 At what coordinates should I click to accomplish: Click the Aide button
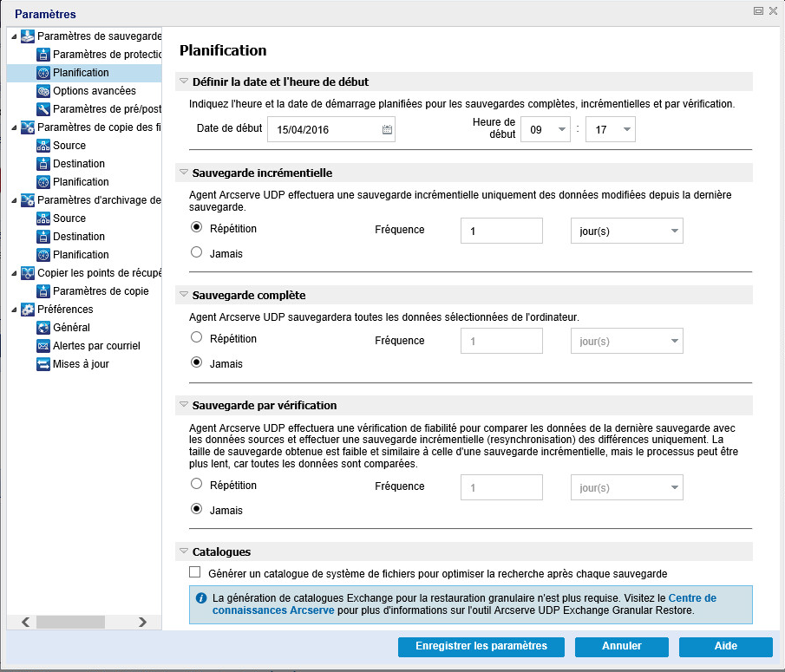(725, 647)
